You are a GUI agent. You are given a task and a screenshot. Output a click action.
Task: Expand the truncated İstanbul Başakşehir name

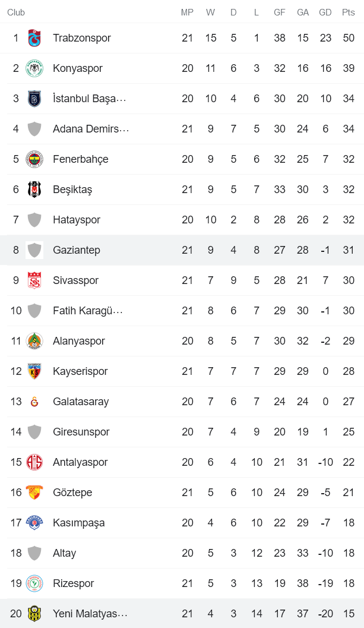pyautogui.click(x=89, y=98)
